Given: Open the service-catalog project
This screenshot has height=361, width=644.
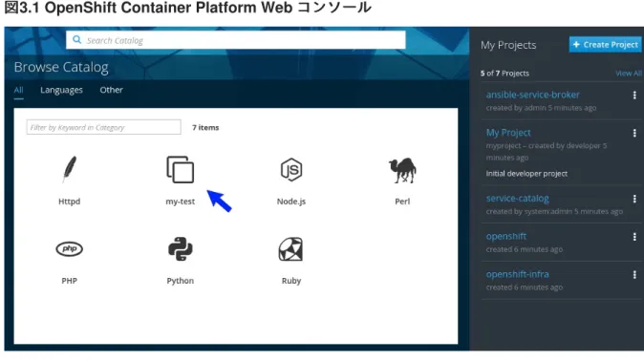Looking at the screenshot, I should coord(518,199).
